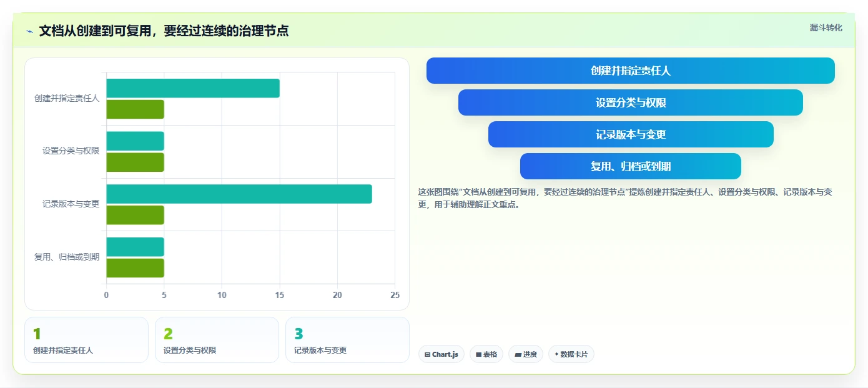Viewport: 868px width, 388px height.
Task: Select the funnel step 复用、归档或到期
Action: coord(631,166)
